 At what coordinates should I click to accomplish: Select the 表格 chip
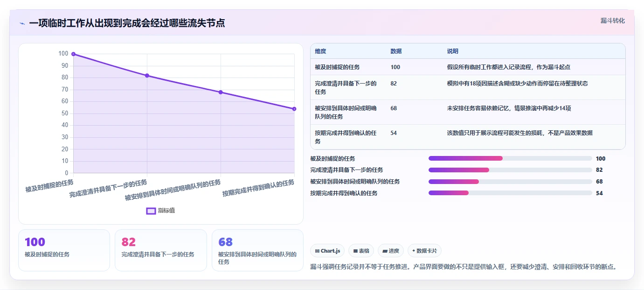click(361, 251)
